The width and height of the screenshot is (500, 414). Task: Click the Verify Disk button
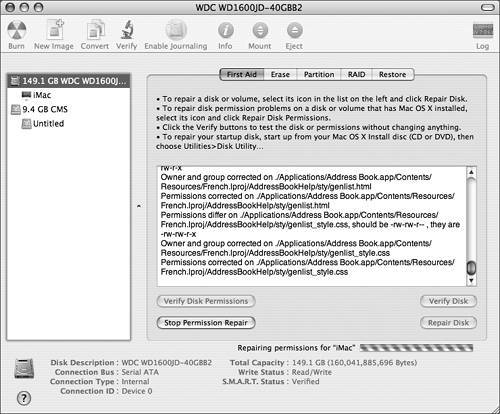click(448, 301)
